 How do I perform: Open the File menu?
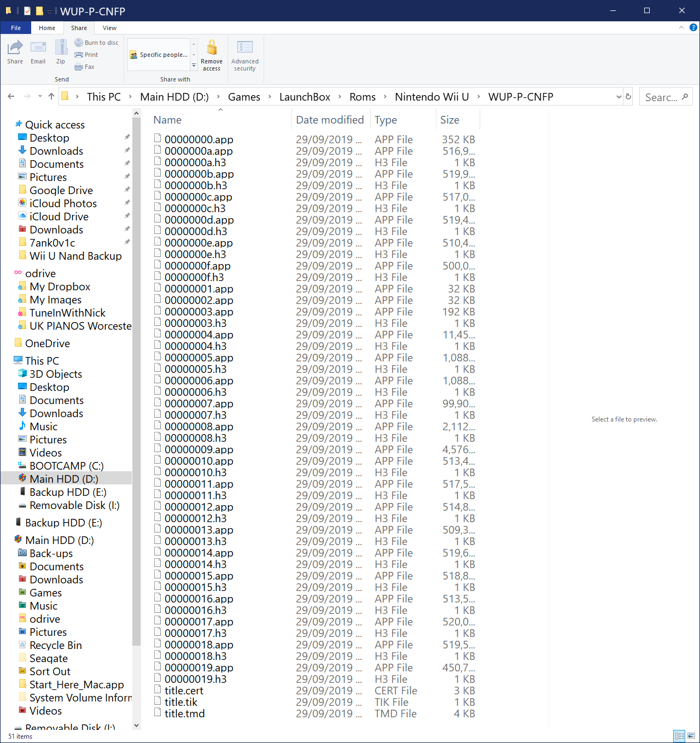16,28
